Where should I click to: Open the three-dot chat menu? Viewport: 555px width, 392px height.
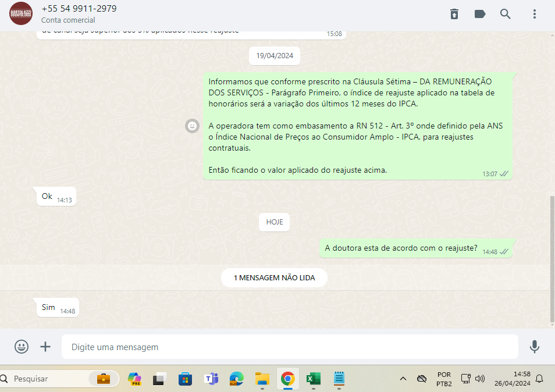535,14
